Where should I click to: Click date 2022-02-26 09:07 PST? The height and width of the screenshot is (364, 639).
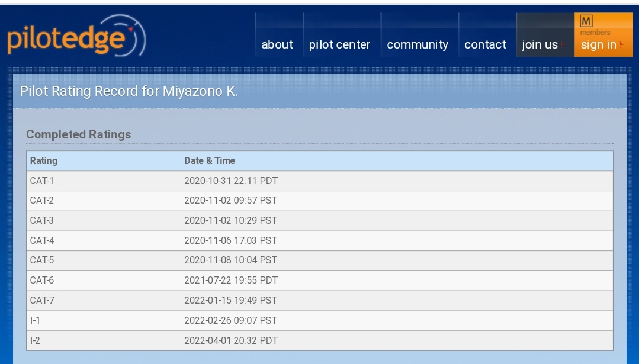(230, 320)
